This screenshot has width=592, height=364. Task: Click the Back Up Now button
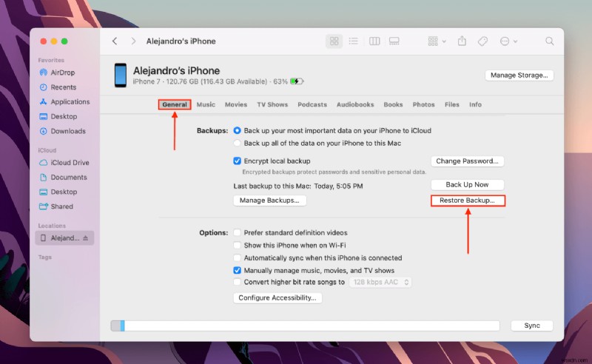(468, 185)
